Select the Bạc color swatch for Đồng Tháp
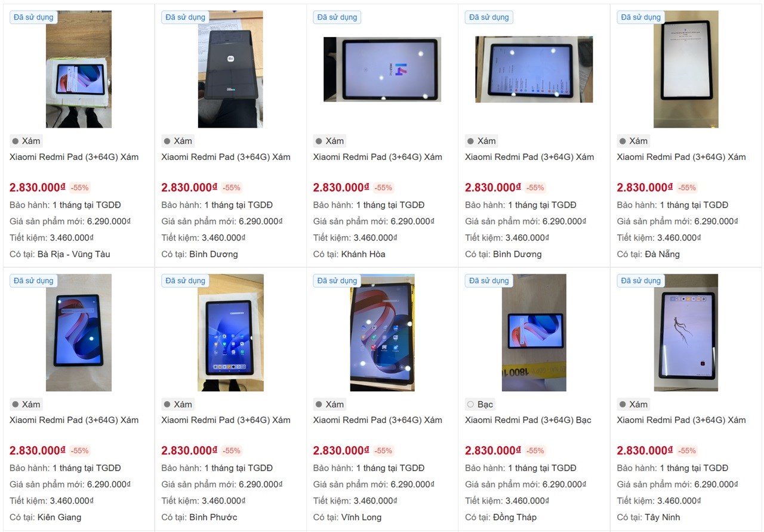This screenshot has height=532, width=764. [470, 404]
